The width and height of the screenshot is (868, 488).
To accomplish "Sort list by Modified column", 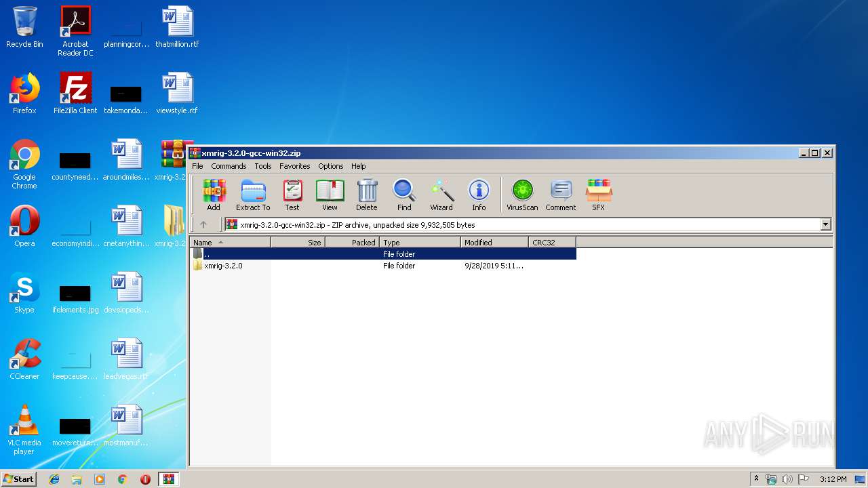I will click(x=495, y=242).
